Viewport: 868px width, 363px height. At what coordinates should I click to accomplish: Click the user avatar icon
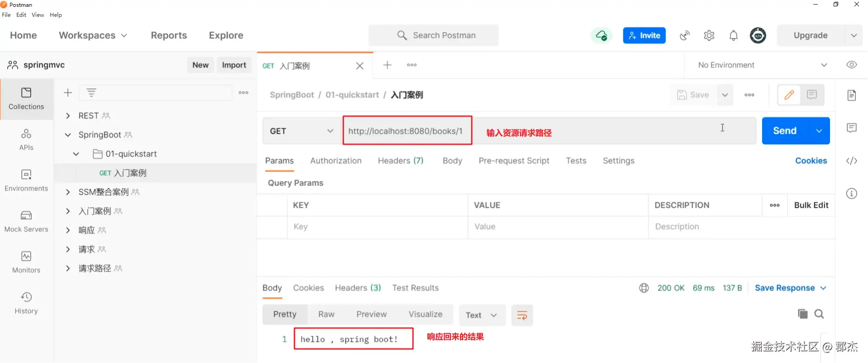point(758,35)
